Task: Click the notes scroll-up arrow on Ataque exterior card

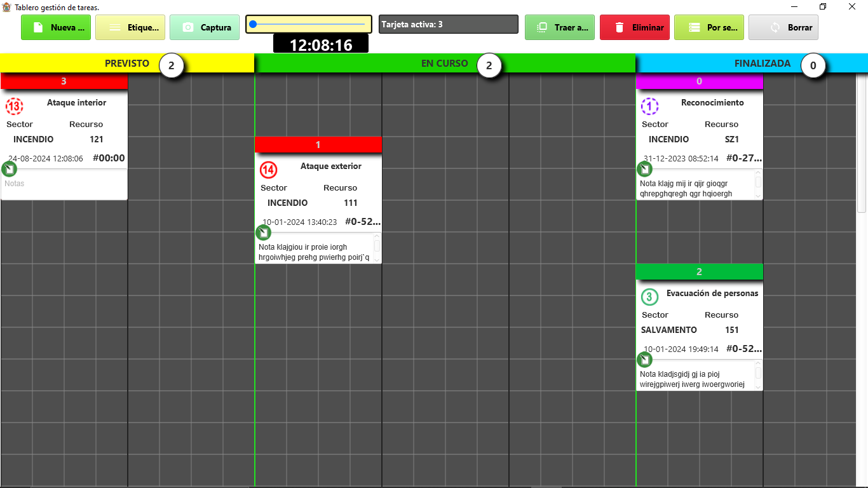Action: tap(377, 237)
